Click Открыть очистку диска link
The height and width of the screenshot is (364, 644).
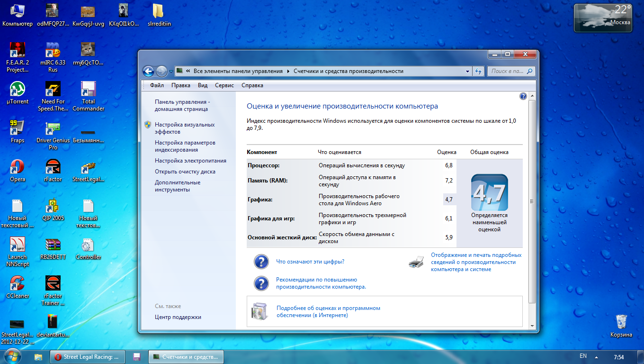pos(185,172)
